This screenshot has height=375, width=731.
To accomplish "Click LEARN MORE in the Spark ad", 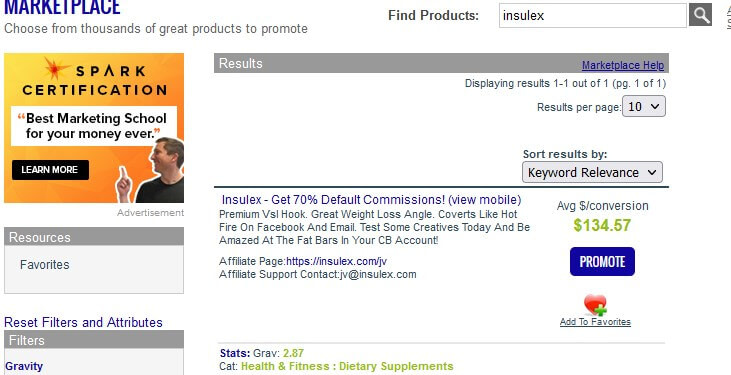I will point(50,170).
